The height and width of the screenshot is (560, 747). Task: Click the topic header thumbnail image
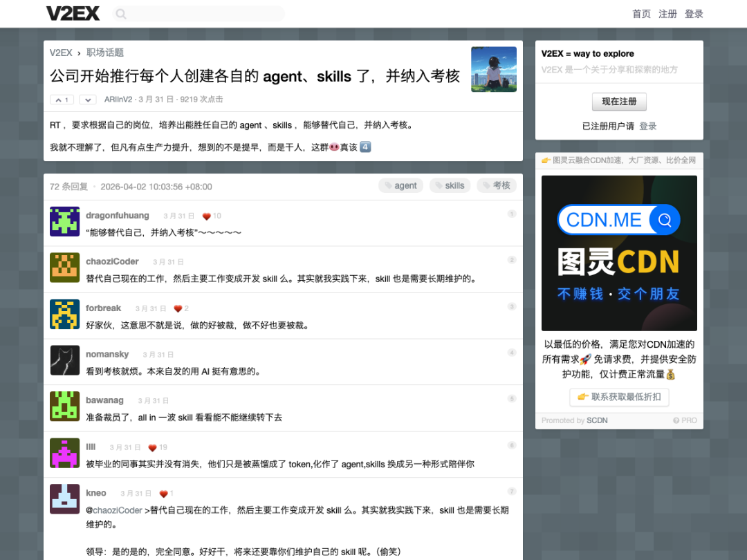pyautogui.click(x=493, y=69)
